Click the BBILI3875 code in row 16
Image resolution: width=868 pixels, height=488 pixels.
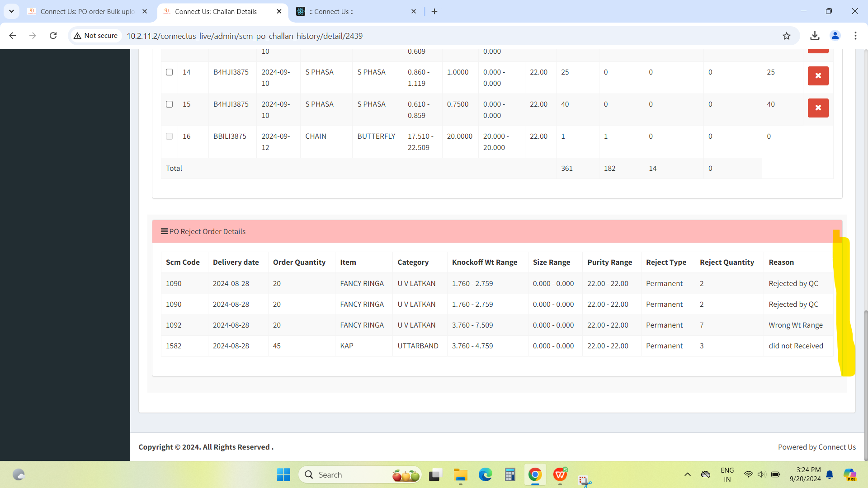tap(230, 136)
